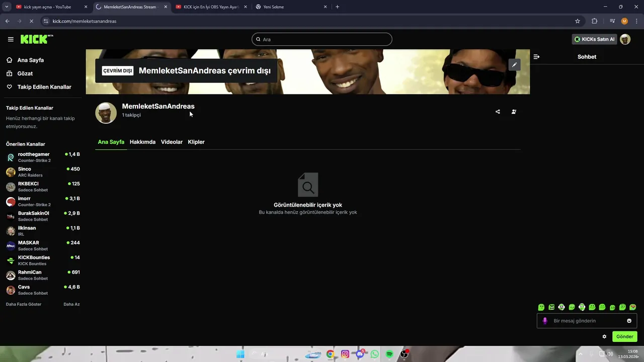Open the hamburger sidebar menu
The width and height of the screenshot is (644, 362).
tap(11, 39)
